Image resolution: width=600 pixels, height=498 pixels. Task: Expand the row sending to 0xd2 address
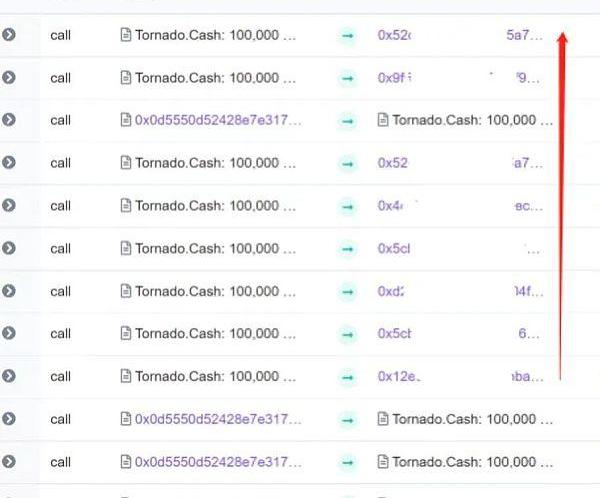pyautogui.click(x=9, y=291)
